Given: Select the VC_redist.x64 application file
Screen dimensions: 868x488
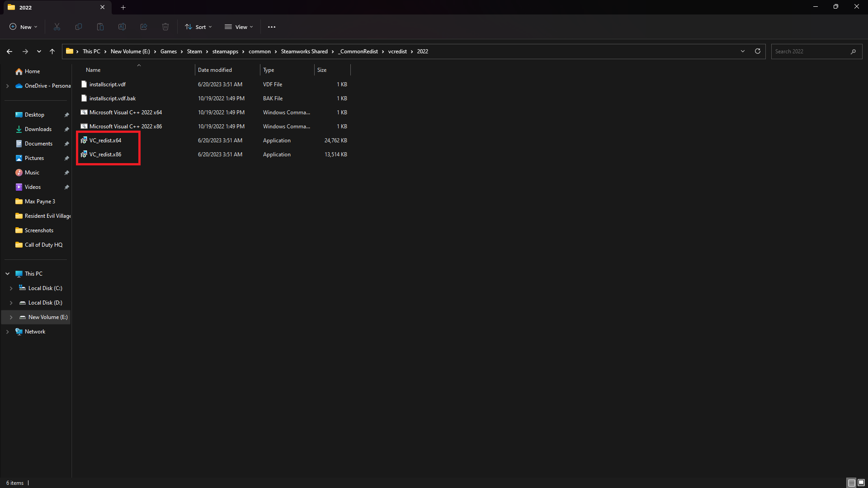Looking at the screenshot, I should (x=105, y=141).
